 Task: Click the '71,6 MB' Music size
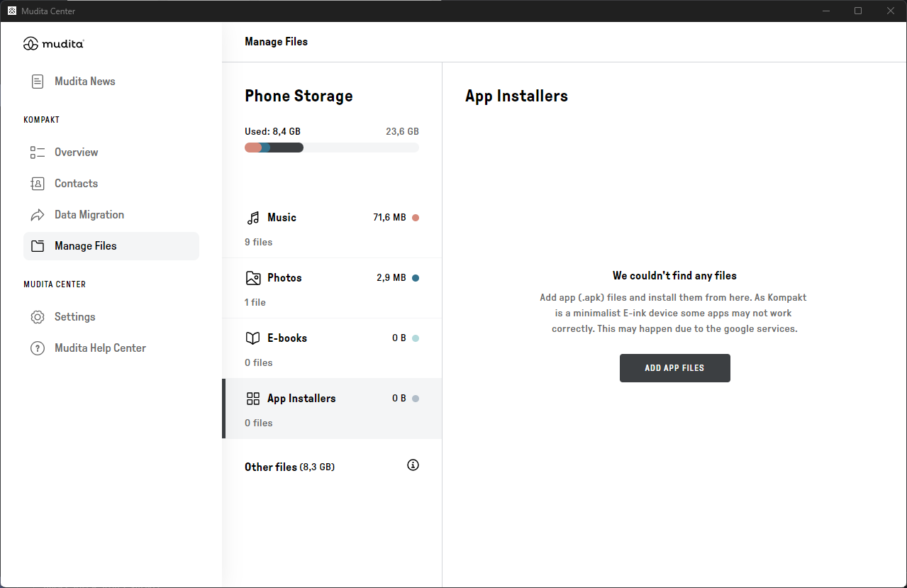tap(389, 218)
